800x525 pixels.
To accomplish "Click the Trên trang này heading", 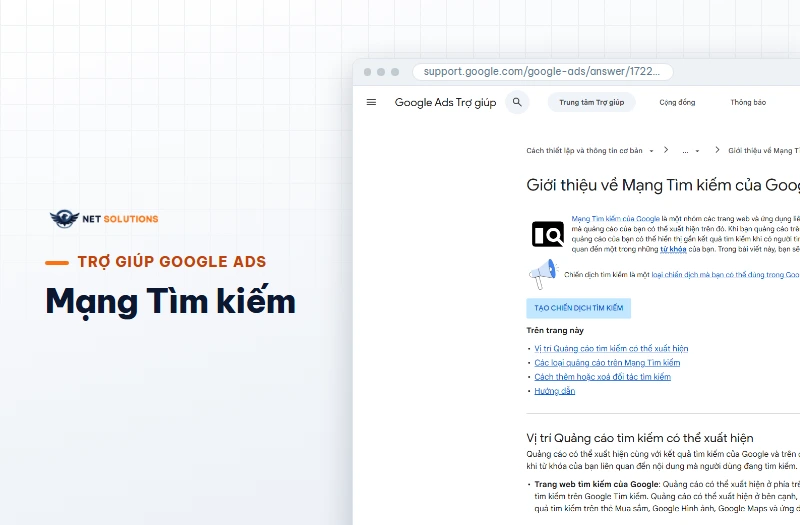I will click(555, 330).
